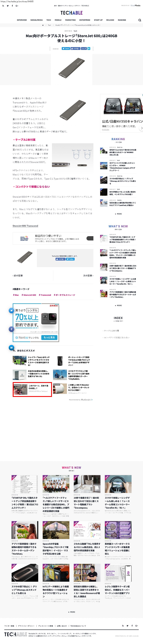The image size is (143, 644).
Task: Expand MORE under RANKING list
Action: pyautogui.click(x=118, y=214)
